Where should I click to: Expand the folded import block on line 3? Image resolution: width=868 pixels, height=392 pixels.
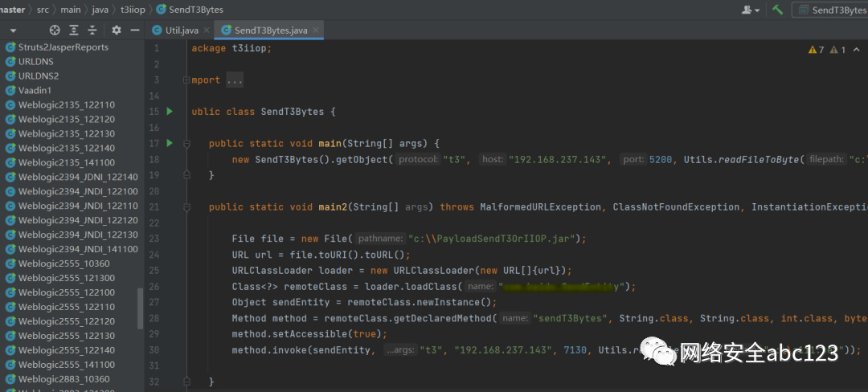coord(186,80)
